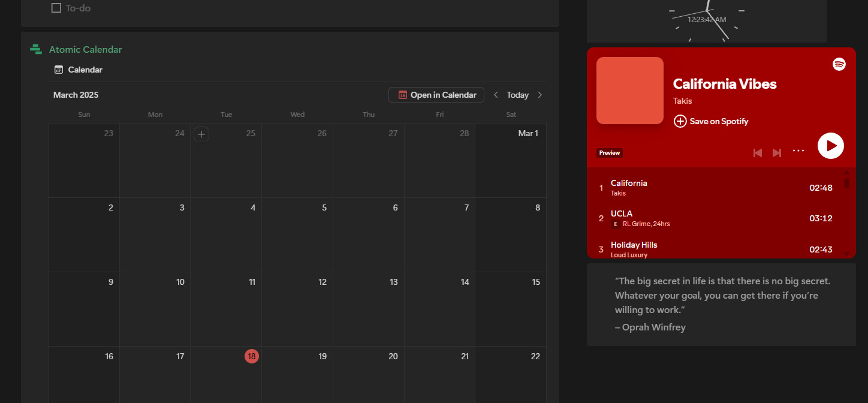
Task: Select the Calendar view tab
Action: point(79,70)
